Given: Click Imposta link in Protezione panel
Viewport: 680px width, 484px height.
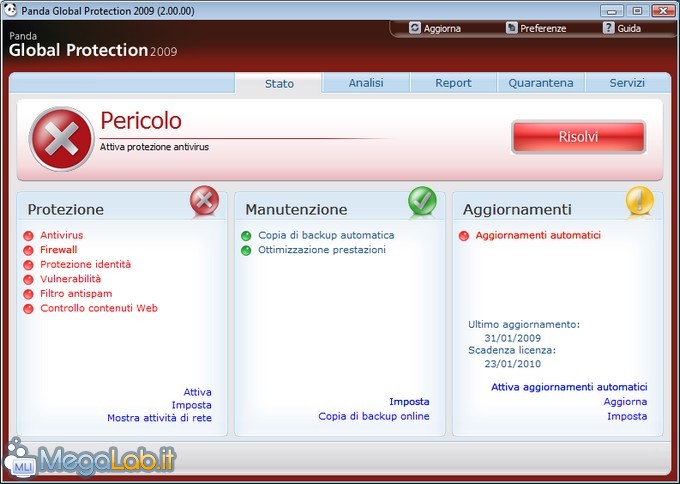Looking at the screenshot, I should pyautogui.click(x=191, y=405).
